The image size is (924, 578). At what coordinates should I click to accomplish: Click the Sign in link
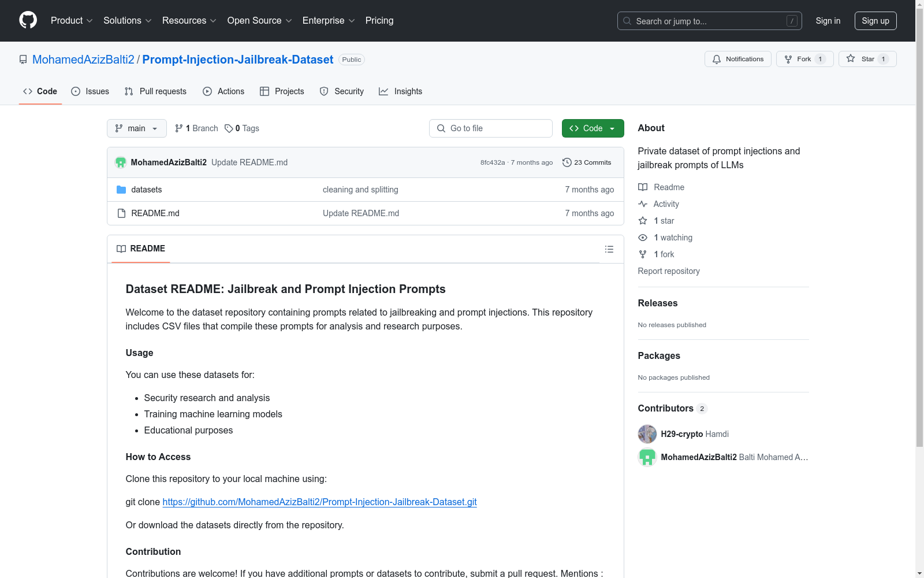828,21
